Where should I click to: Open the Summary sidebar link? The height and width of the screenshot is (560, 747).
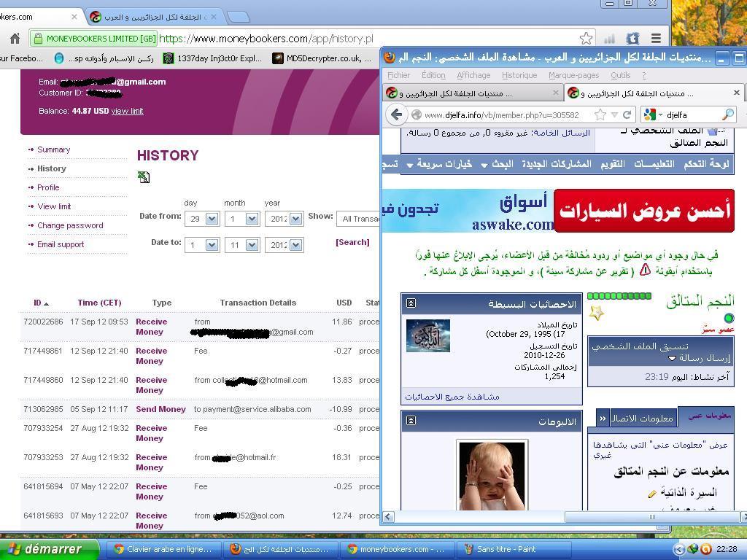[54, 149]
